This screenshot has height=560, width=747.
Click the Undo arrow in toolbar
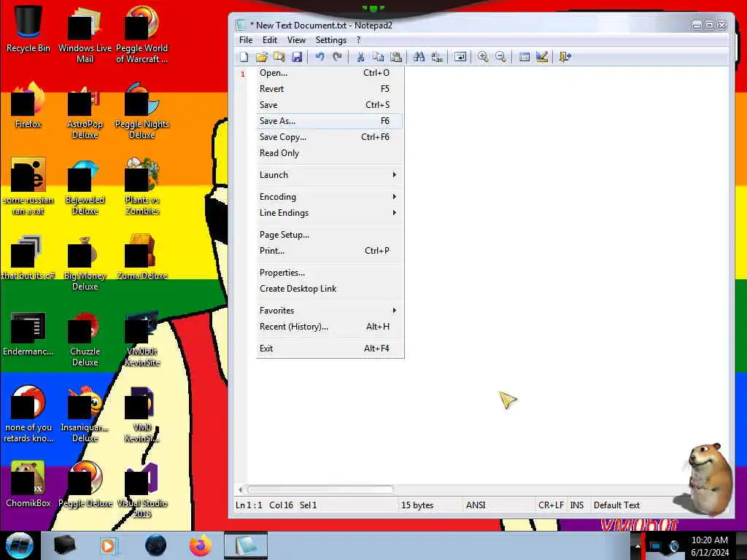coord(320,57)
